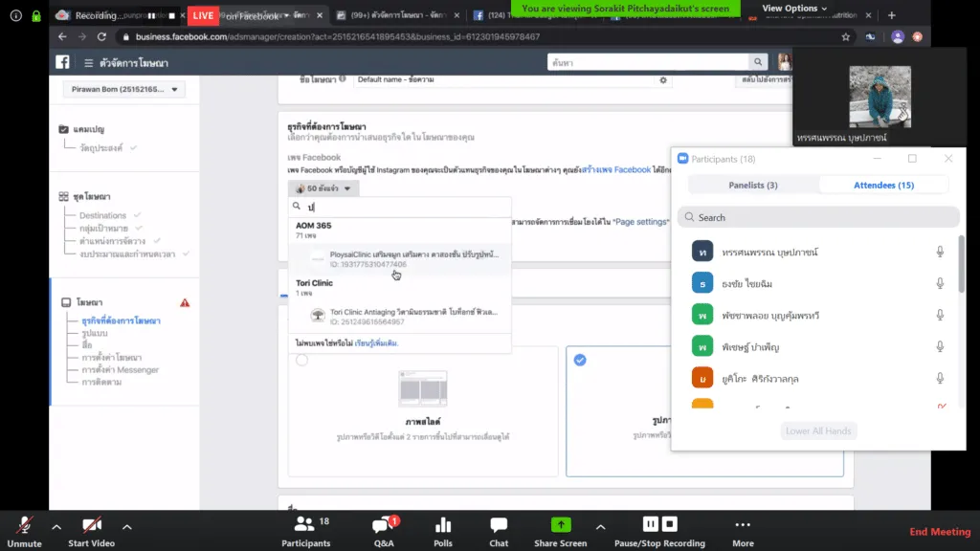The height and width of the screenshot is (551, 980).
Task: Click the ad name settings gear icon
Action: tap(663, 80)
